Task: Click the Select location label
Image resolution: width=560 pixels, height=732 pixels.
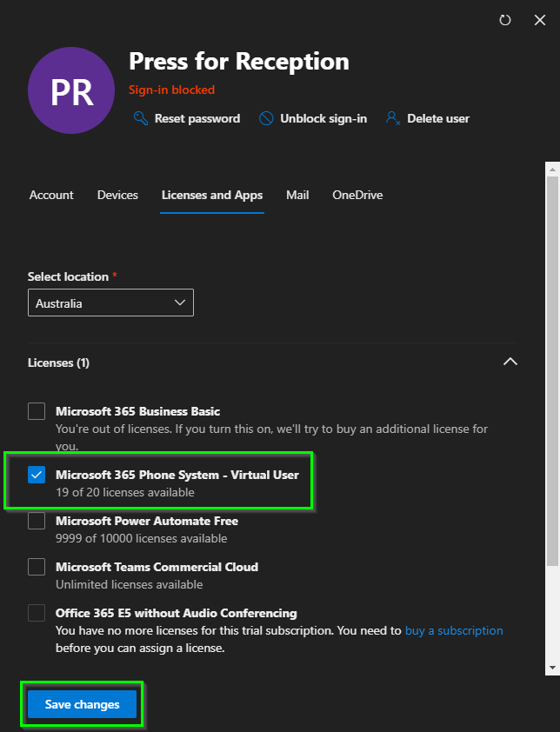Action: click(68, 276)
